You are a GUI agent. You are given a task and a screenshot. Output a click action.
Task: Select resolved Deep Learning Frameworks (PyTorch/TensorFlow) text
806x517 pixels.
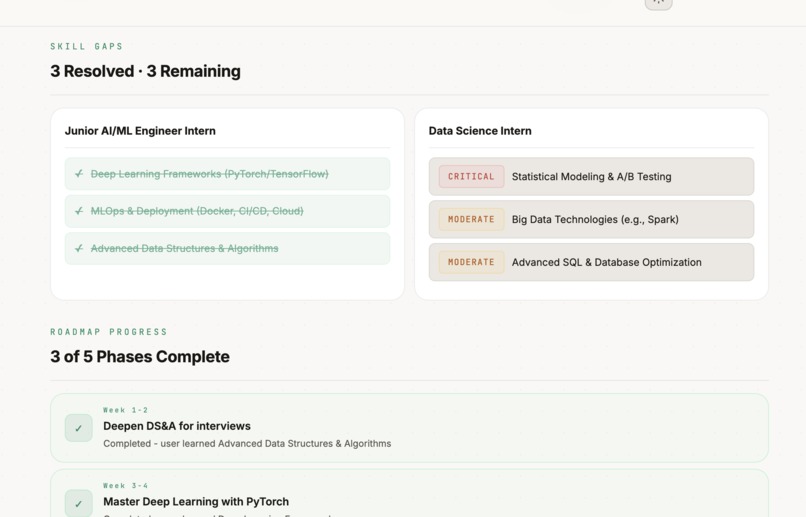pyautogui.click(x=210, y=174)
